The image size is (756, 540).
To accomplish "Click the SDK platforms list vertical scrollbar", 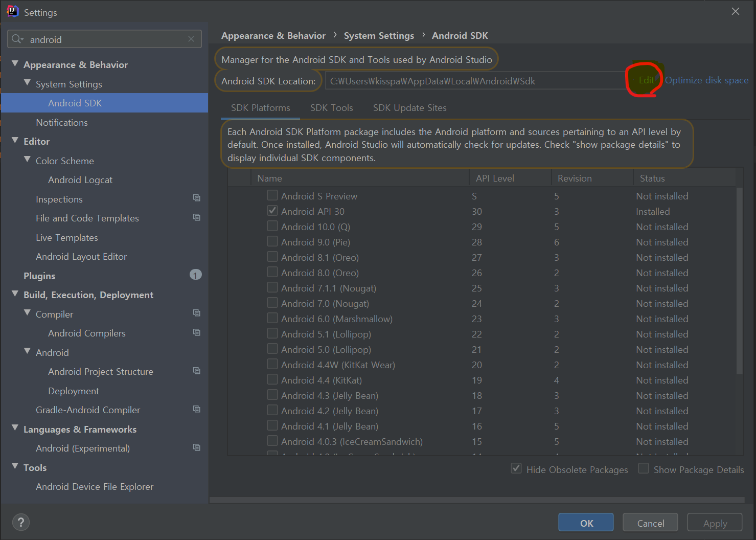I will click(739, 281).
